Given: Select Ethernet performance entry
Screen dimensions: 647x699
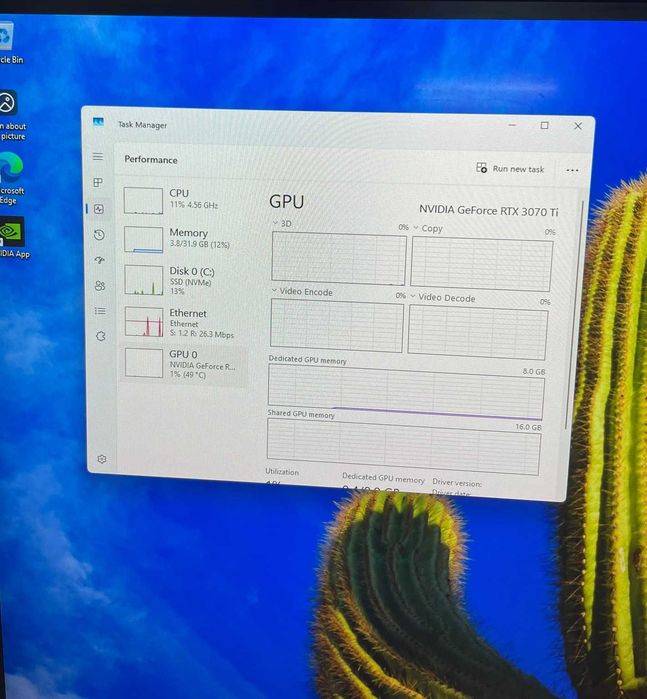Looking at the screenshot, I should click(x=183, y=322).
